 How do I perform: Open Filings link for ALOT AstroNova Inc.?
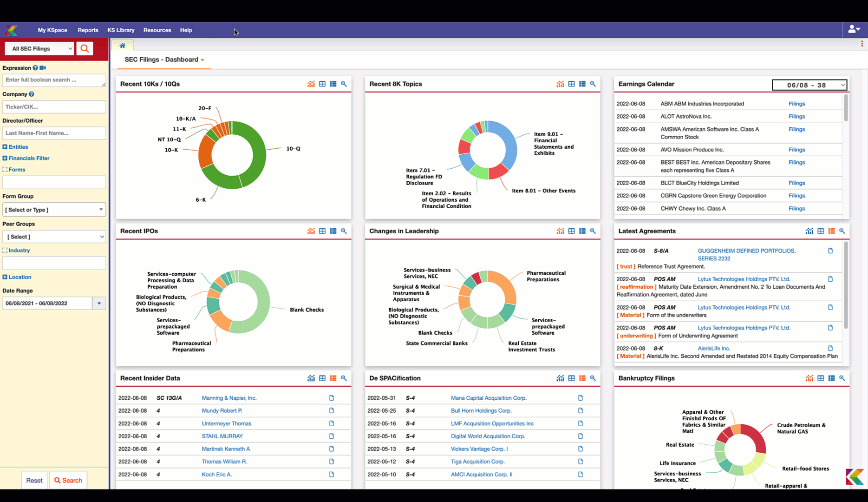(x=796, y=117)
